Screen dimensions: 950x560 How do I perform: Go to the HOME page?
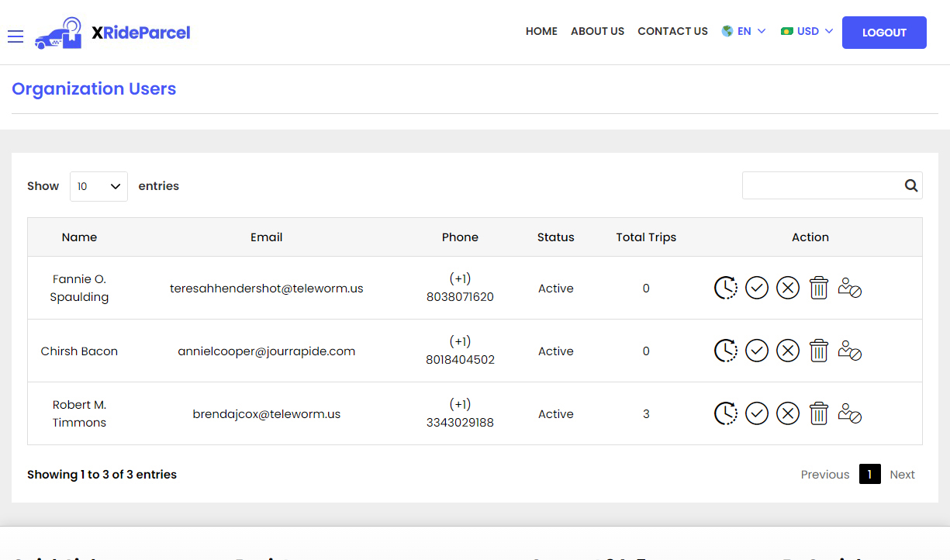541,32
